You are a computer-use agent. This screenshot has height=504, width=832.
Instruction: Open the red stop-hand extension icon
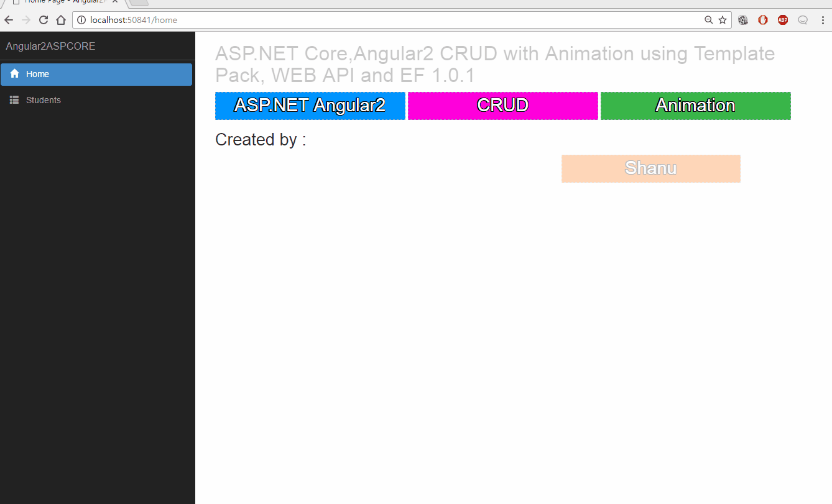763,20
